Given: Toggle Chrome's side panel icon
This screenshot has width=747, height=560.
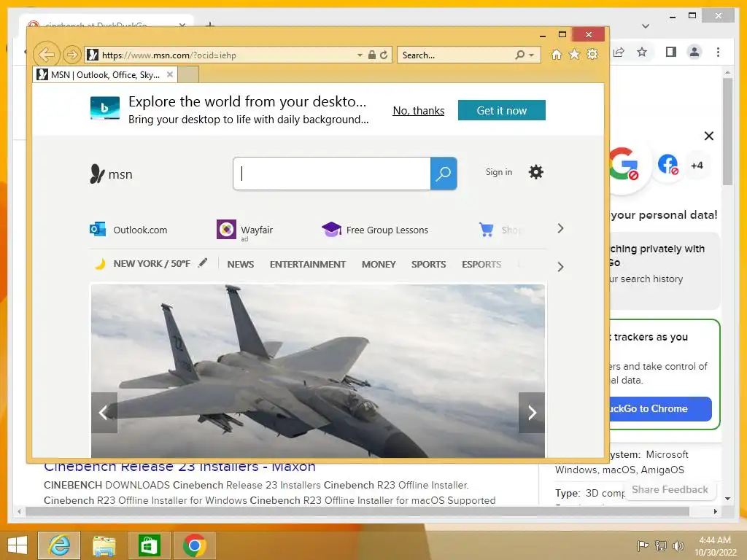Looking at the screenshot, I should (x=671, y=52).
